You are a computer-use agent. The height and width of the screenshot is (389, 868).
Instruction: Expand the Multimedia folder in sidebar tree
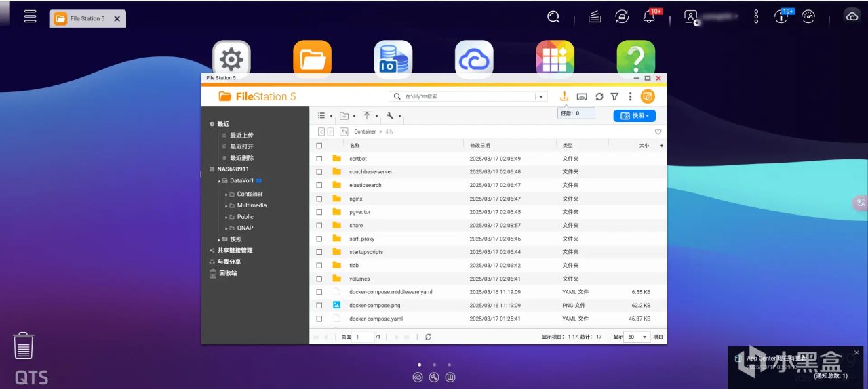226,206
